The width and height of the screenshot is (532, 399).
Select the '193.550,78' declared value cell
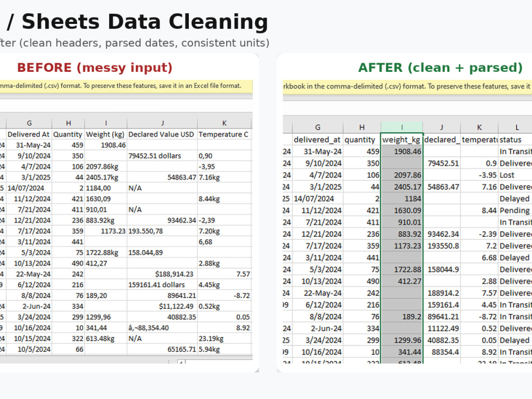(162, 231)
